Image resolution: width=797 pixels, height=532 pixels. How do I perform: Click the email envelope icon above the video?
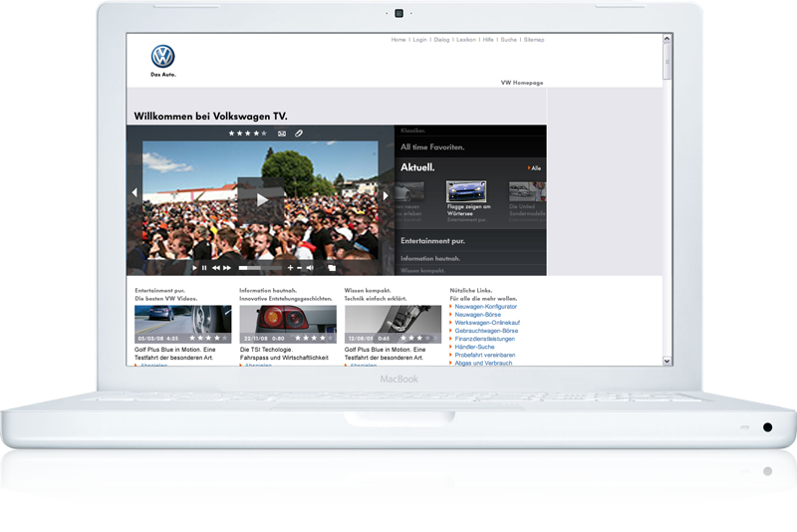[x=282, y=133]
